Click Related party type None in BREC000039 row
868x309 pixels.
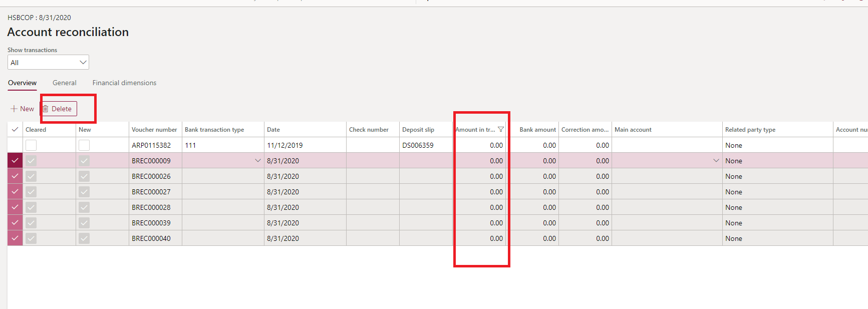point(778,223)
